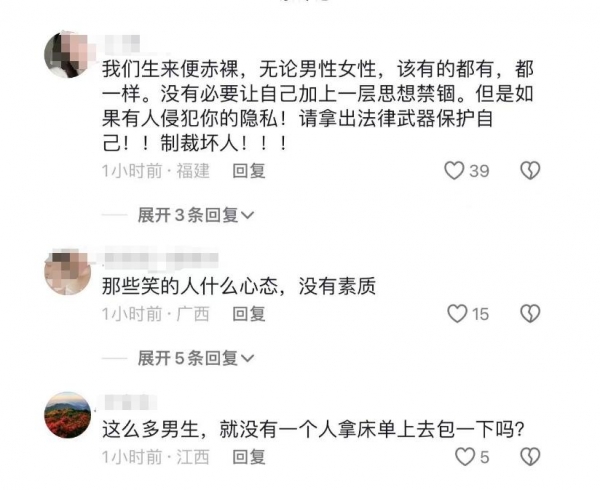Like the Guangxi comment with 15 likes
Screen dimensions: 600x490
pos(457,314)
